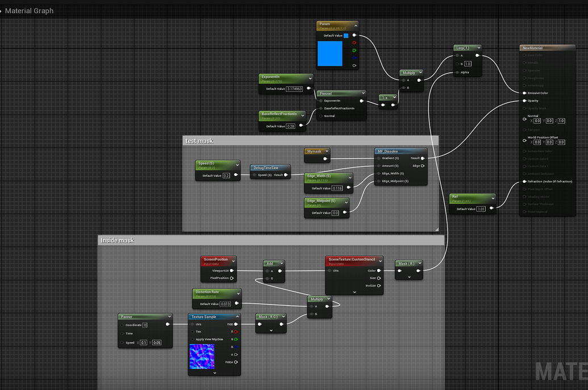Click the Refraction input pin on NewMaterial
Image resolution: width=588 pixels, height=390 pixels.
pyautogui.click(x=524, y=182)
